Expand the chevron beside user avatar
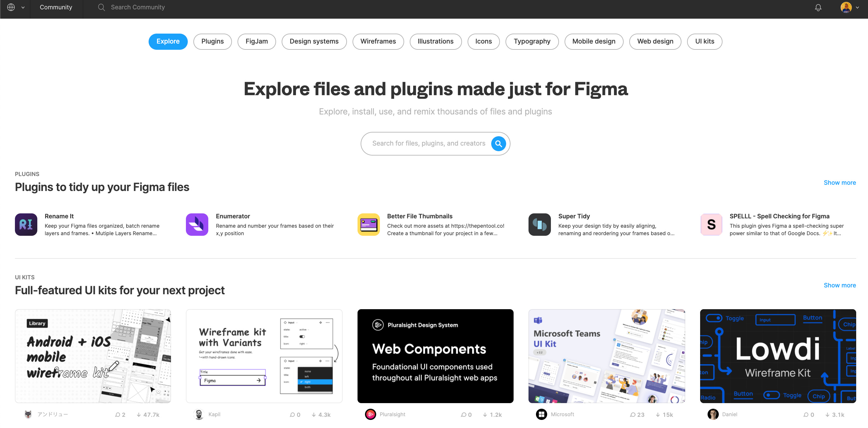Screen dimensions: 868x428 tap(857, 7)
